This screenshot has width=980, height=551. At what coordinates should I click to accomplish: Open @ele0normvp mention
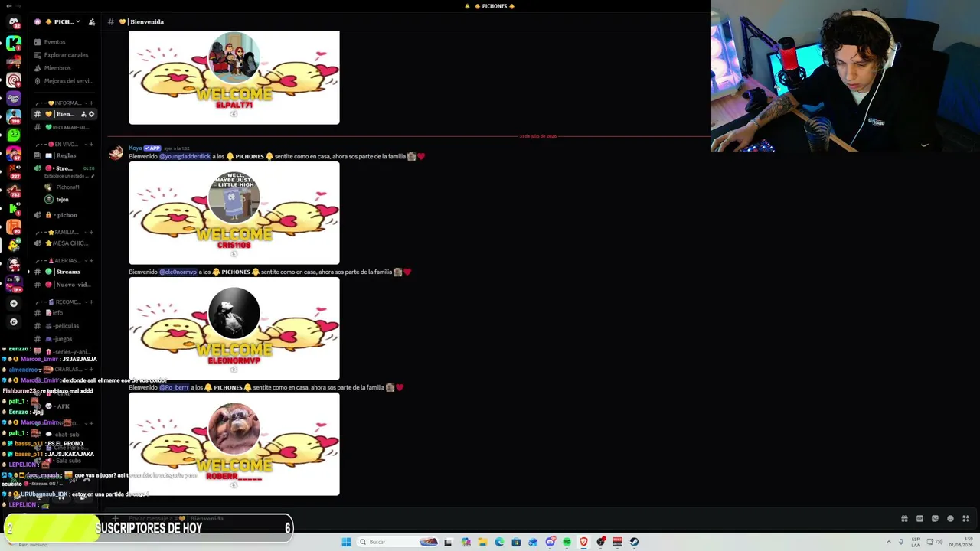point(178,272)
